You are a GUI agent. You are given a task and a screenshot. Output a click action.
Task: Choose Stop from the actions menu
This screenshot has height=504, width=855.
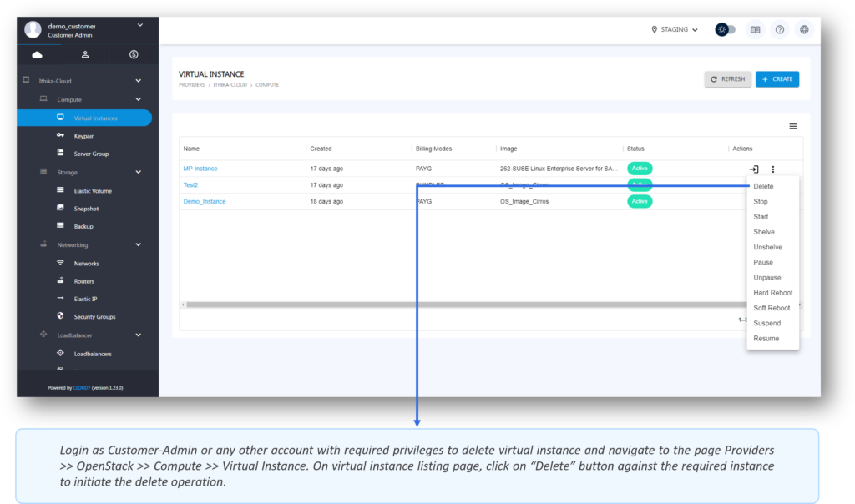coord(760,202)
